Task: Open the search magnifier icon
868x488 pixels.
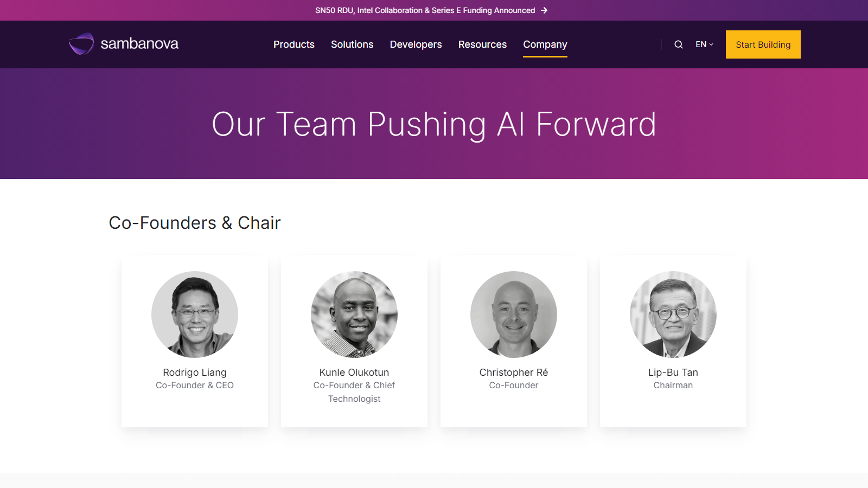Action: 678,44
